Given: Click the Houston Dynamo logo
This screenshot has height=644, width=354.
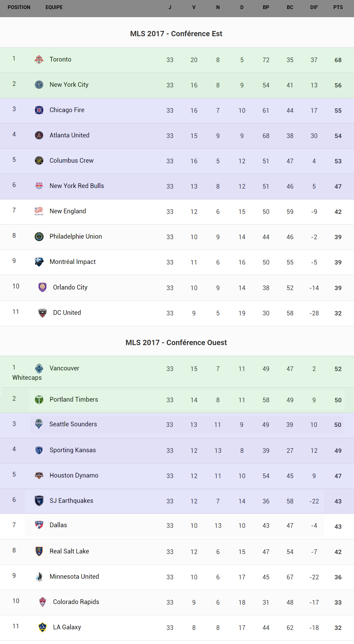Looking at the screenshot, I should pos(39,475).
